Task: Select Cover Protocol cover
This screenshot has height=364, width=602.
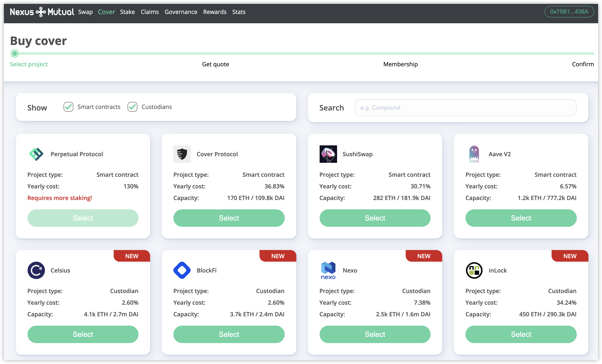Action: pos(229,218)
